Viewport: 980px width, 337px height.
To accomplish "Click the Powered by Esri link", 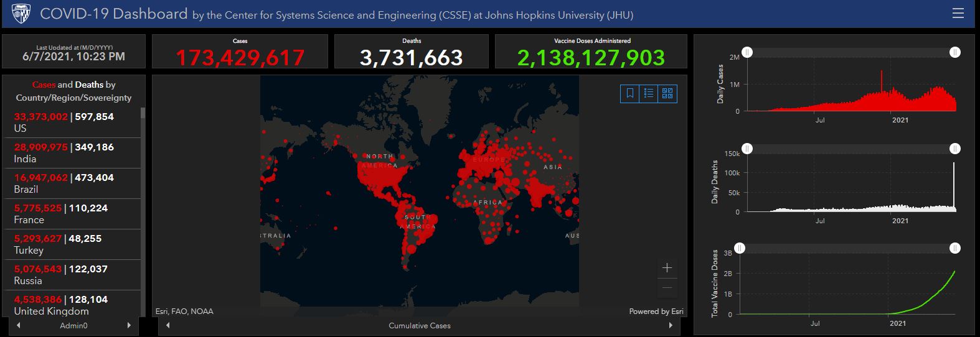I will click(656, 312).
